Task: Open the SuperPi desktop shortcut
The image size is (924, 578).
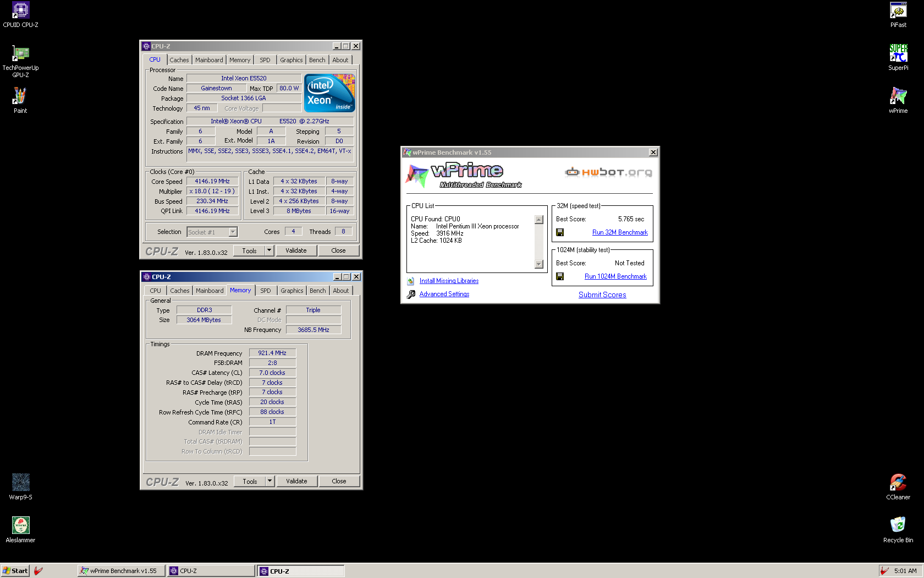Action: click(898, 57)
